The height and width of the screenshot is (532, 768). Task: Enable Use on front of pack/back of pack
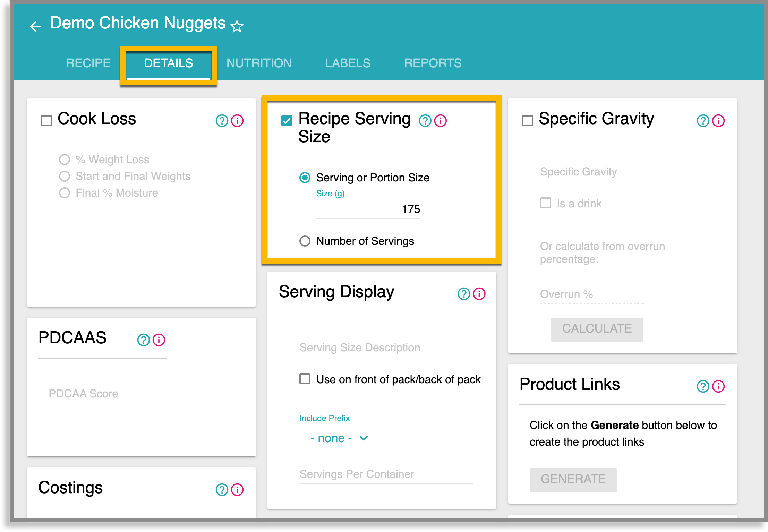(x=305, y=379)
